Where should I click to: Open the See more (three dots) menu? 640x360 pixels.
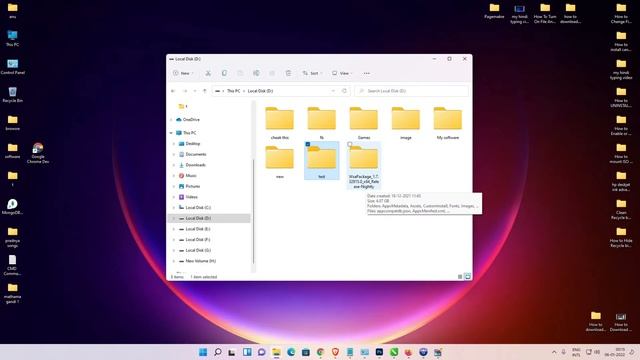point(367,73)
